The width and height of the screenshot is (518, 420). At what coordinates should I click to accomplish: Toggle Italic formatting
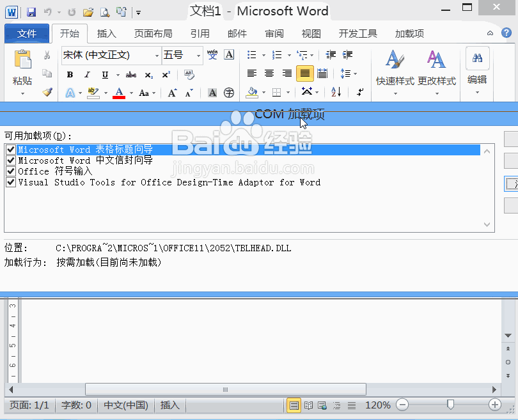point(87,75)
